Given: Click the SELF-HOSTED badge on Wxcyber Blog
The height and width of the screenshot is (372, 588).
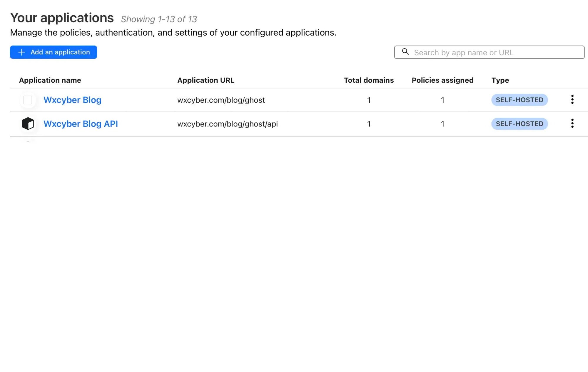Looking at the screenshot, I should (519, 100).
